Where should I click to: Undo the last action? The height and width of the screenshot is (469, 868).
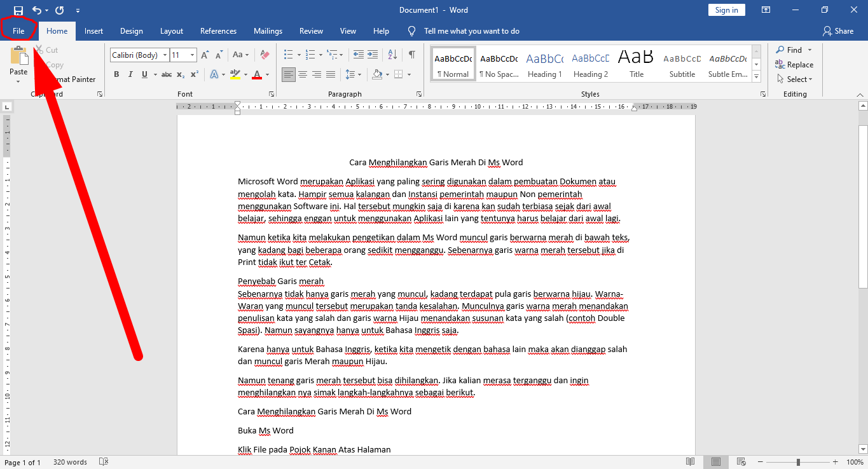(x=36, y=10)
